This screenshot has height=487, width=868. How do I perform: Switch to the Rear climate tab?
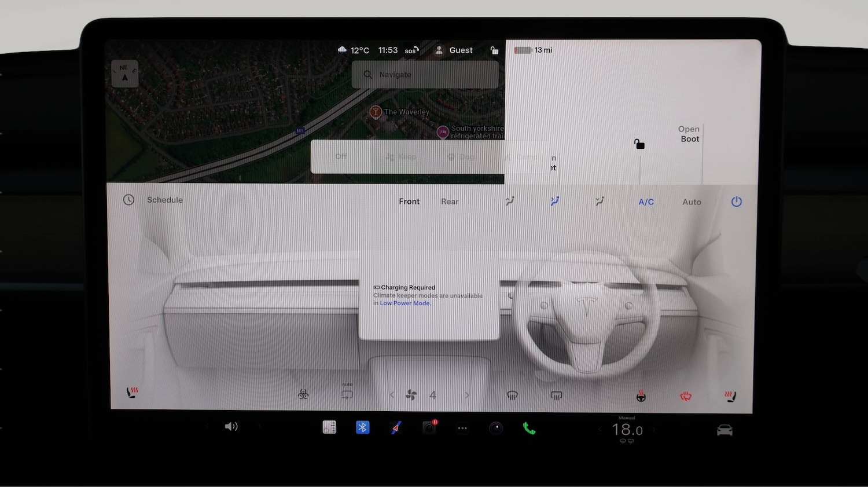[x=450, y=201]
